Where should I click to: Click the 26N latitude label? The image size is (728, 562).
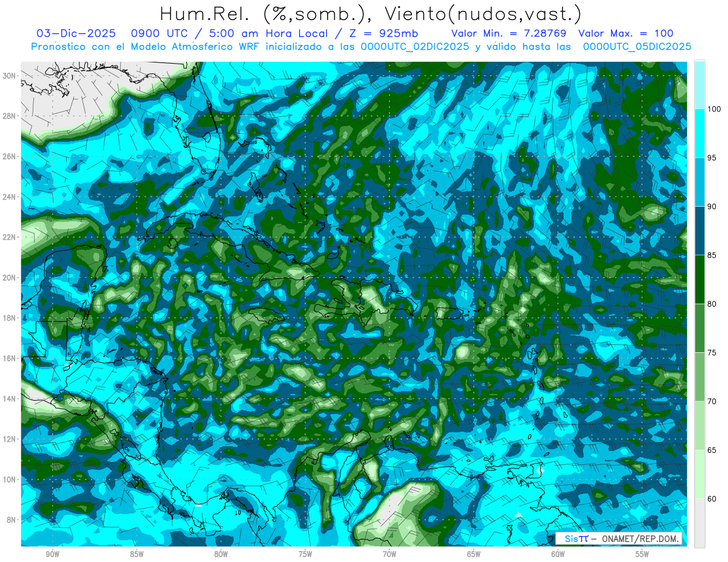[x=10, y=156]
